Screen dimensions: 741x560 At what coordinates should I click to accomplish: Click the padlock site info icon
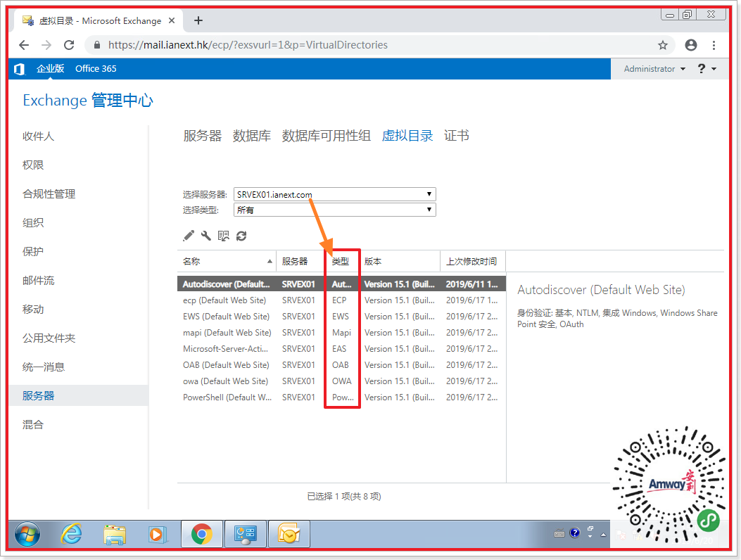pos(97,45)
